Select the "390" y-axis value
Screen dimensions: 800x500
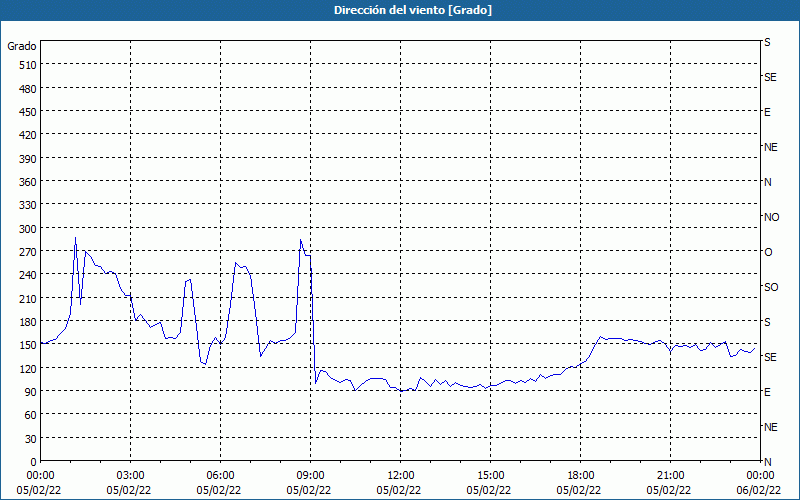pyautogui.click(x=29, y=159)
